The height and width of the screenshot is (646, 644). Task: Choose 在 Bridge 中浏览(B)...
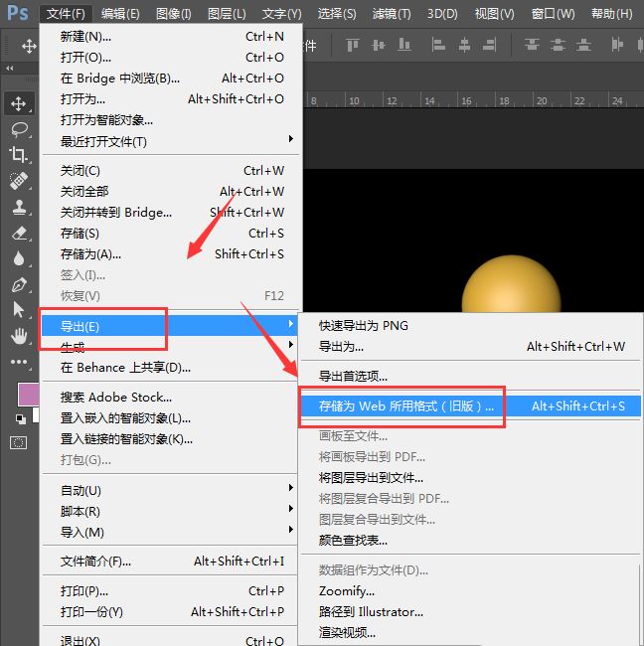171,79
